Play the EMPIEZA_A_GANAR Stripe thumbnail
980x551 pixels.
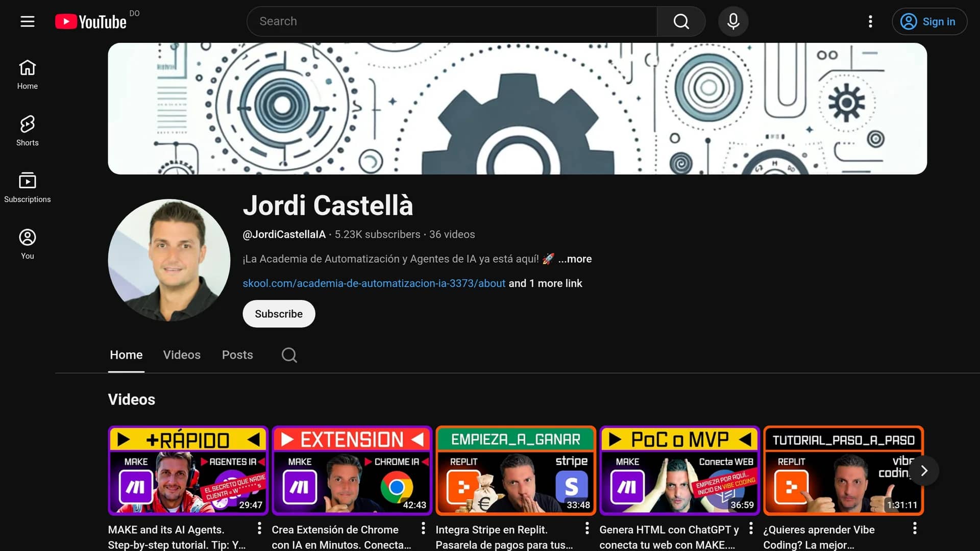click(516, 470)
